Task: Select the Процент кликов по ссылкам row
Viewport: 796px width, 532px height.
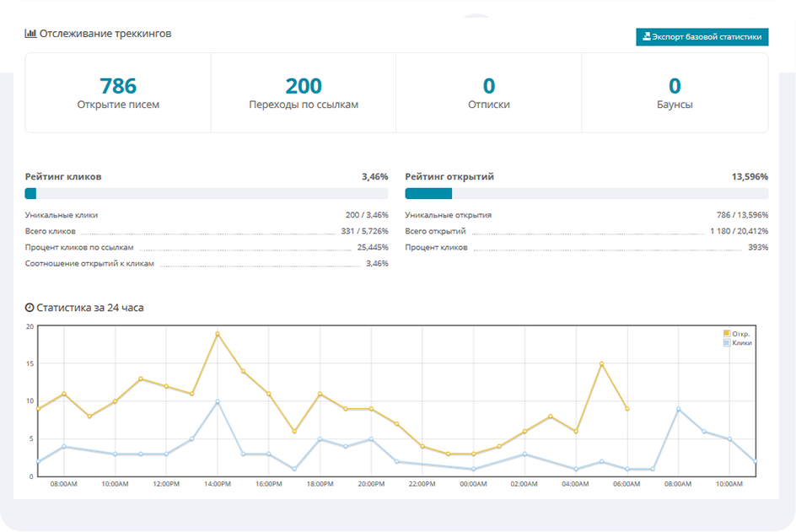Action: click(x=207, y=248)
